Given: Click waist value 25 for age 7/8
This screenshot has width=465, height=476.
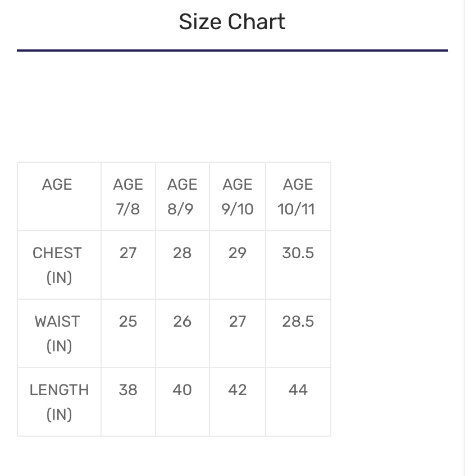Looking at the screenshot, I should [128, 322].
